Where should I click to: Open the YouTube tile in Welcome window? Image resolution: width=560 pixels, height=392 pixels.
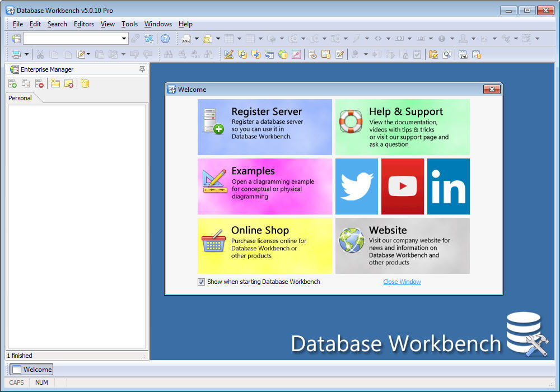click(x=403, y=186)
